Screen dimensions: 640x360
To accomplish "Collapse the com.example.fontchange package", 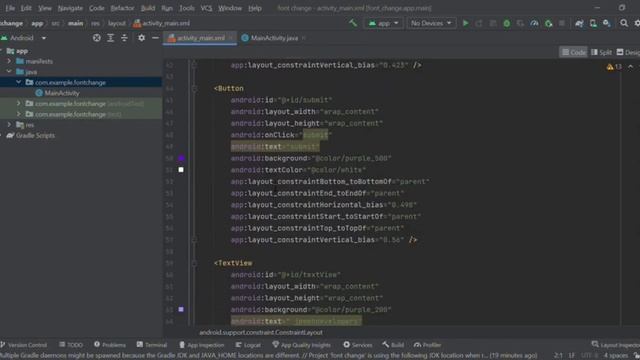I will (19, 82).
